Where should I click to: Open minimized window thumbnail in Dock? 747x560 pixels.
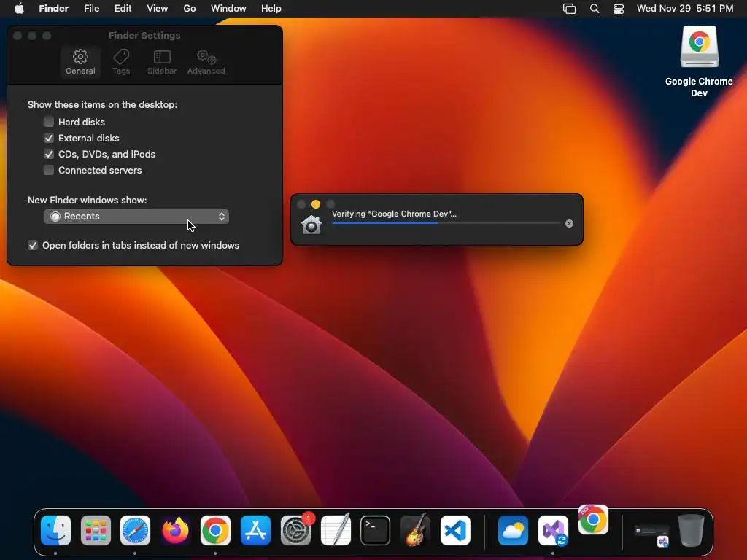tap(651, 533)
